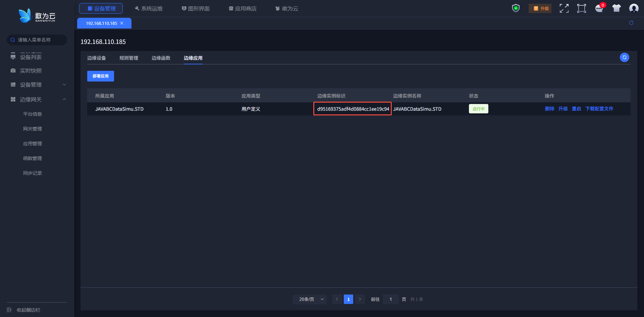Viewport: 644px width, 317px height.
Task: Open 函数管理 in the sidebar
Action: pyautogui.click(x=33, y=158)
